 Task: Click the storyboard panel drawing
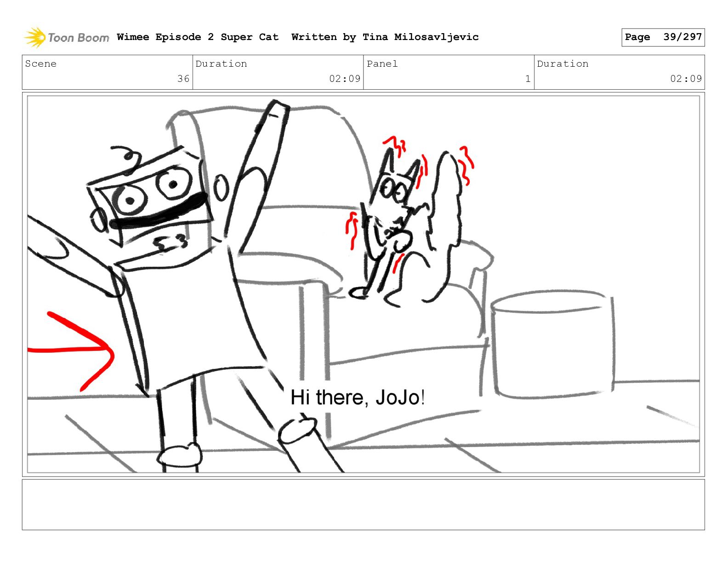[x=363, y=284]
